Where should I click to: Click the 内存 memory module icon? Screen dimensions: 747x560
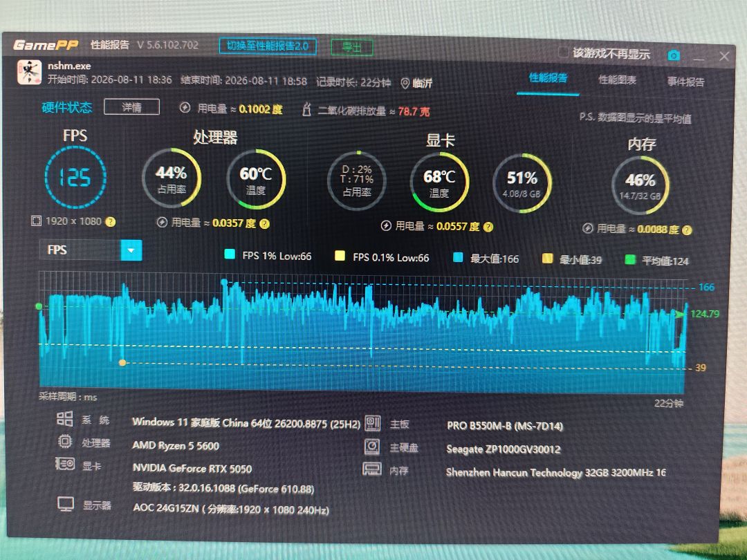click(x=372, y=469)
